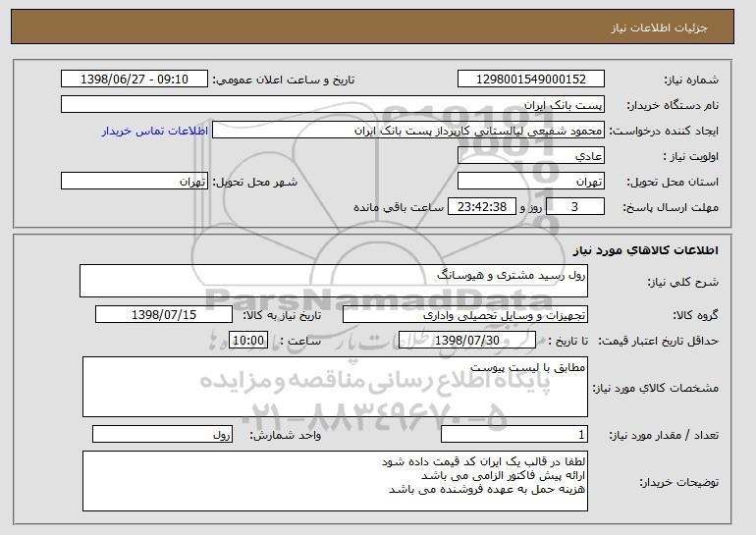Image resolution: width=756 pixels, height=535 pixels.
Task: Click the general description box رول رسید مشتری
Action: [334, 281]
